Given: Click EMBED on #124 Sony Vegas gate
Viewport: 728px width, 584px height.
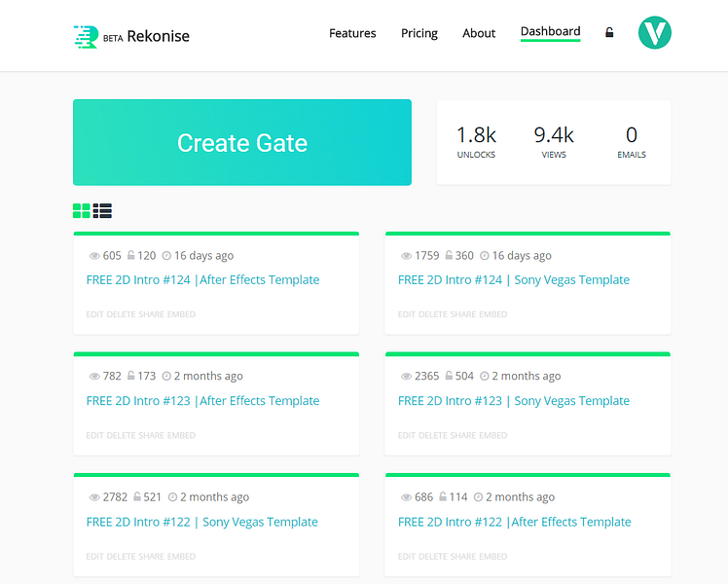Looking at the screenshot, I should point(493,314).
